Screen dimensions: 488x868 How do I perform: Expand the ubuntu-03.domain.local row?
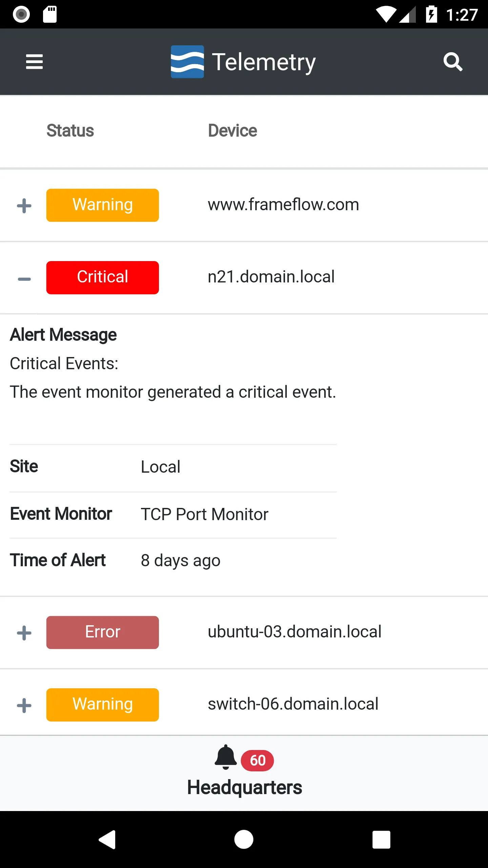(x=24, y=633)
